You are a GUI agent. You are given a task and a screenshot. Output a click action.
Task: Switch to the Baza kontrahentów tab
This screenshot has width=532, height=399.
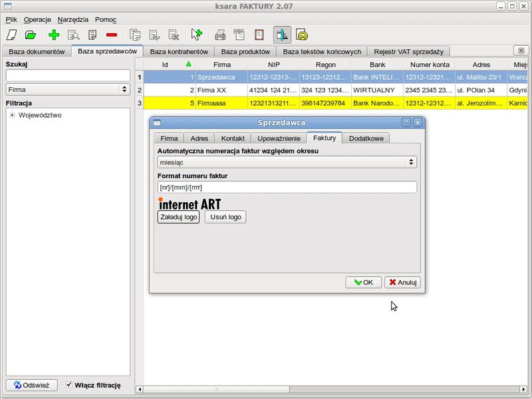(179, 51)
